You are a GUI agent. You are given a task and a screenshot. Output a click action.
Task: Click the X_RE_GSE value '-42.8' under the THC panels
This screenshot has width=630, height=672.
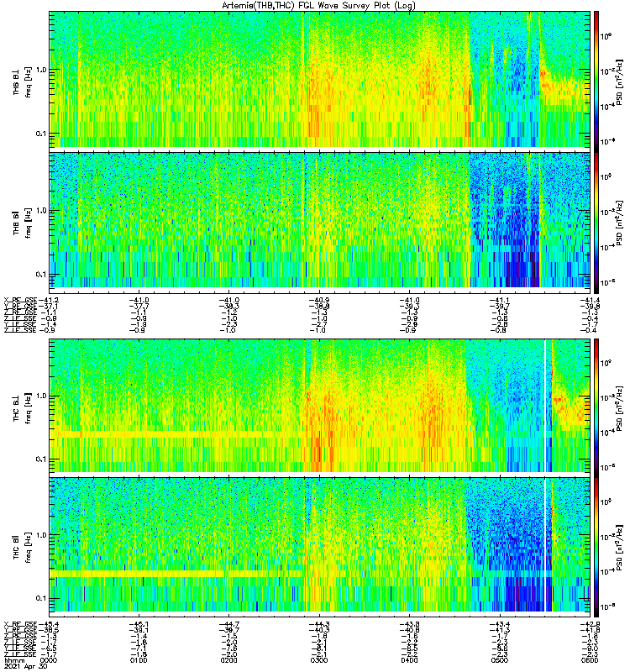coord(590,624)
